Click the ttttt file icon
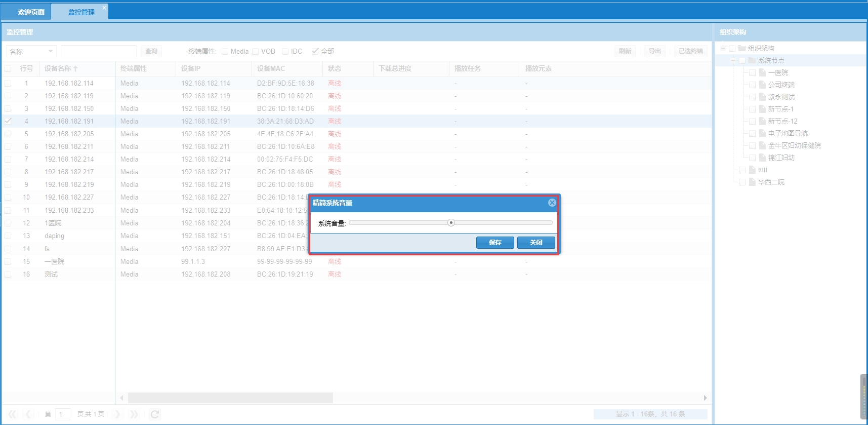The width and height of the screenshot is (868, 425). (x=752, y=170)
